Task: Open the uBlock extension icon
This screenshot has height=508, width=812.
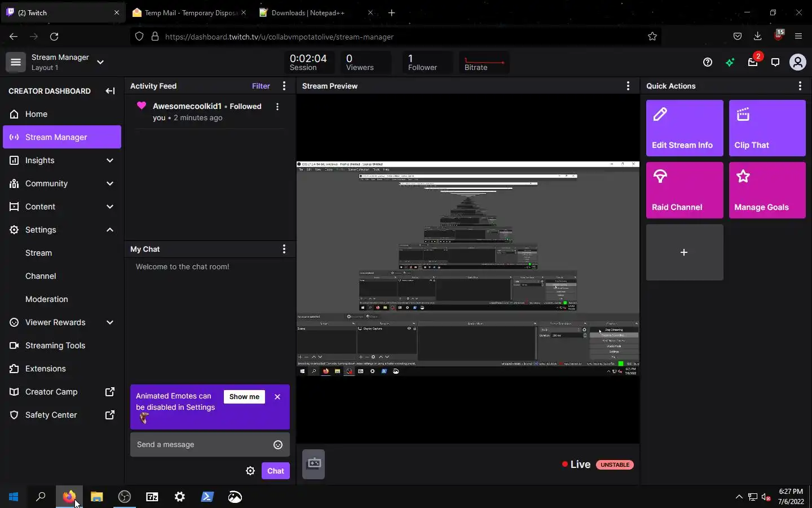Action: coord(779,36)
